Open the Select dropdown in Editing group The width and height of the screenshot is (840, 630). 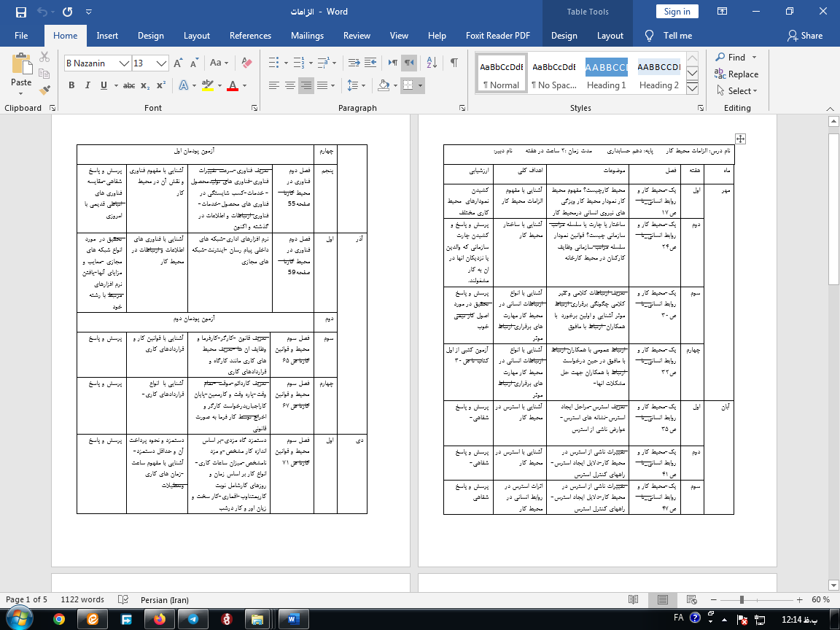point(742,91)
